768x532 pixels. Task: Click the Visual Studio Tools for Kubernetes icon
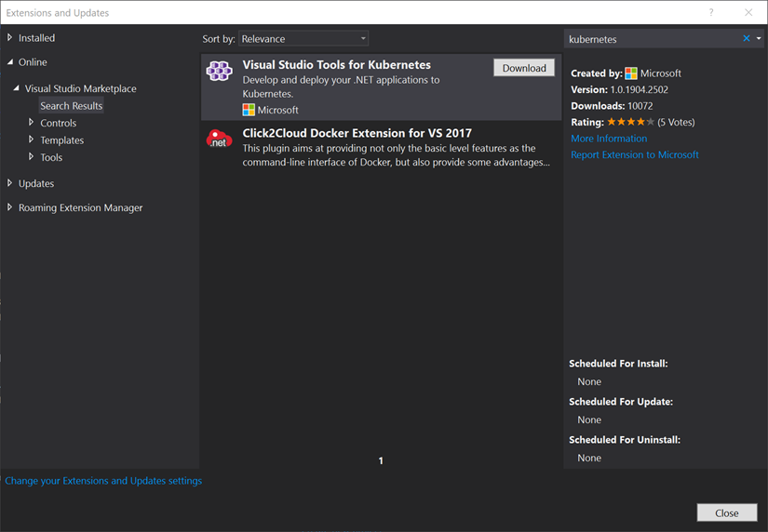[x=219, y=72]
